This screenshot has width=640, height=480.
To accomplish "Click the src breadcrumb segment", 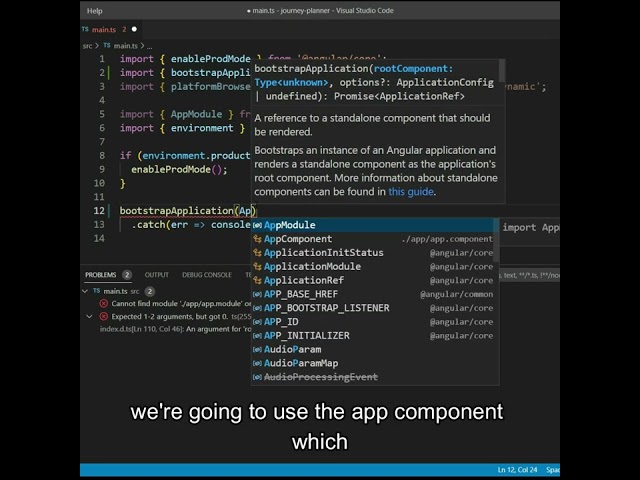I will (87, 46).
